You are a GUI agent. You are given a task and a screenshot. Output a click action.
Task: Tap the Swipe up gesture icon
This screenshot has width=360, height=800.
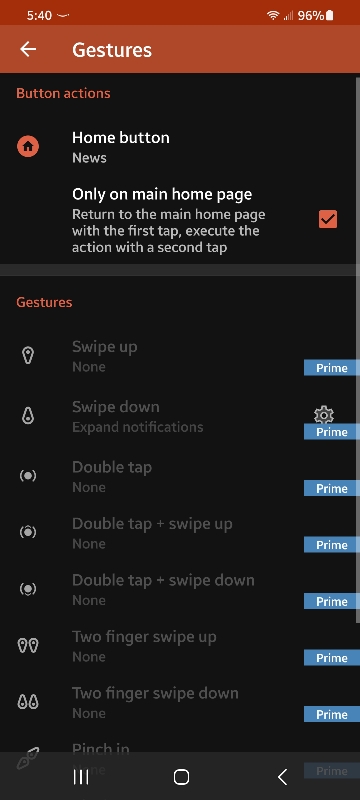28,356
